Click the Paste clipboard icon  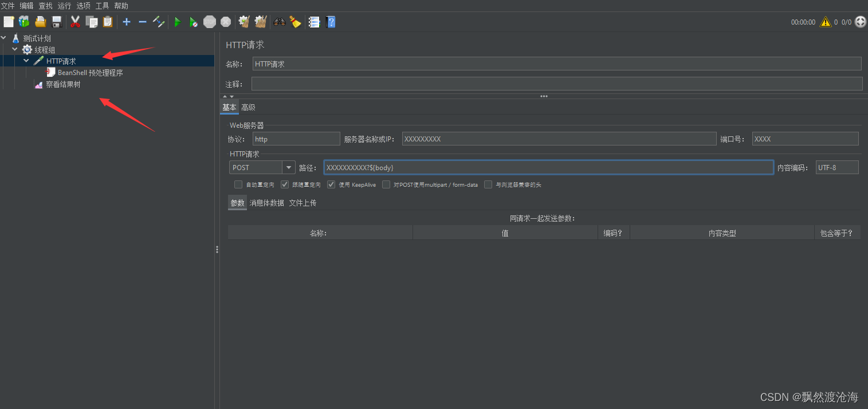pyautogui.click(x=108, y=22)
